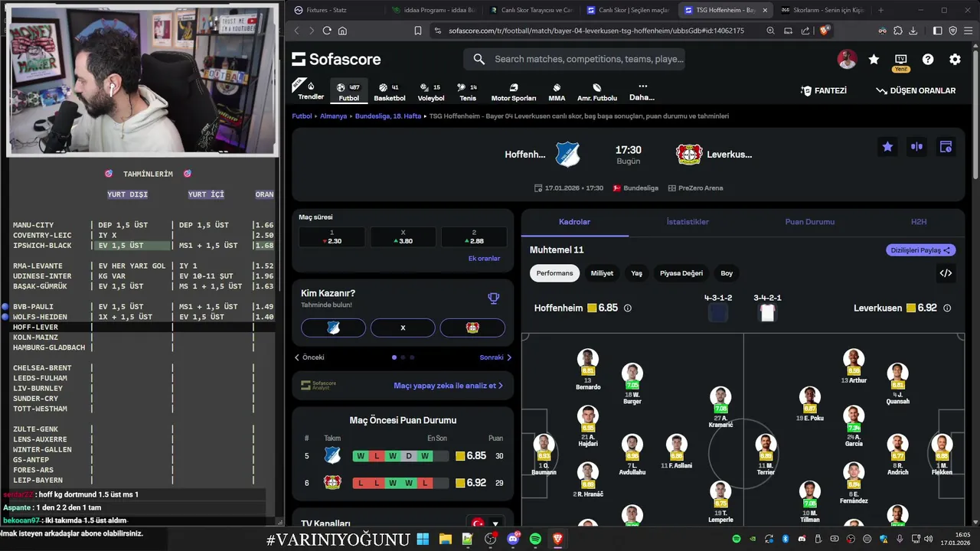Click Kramarić player on the pitch
Image resolution: width=980 pixels, height=551 pixels.
[x=720, y=406]
